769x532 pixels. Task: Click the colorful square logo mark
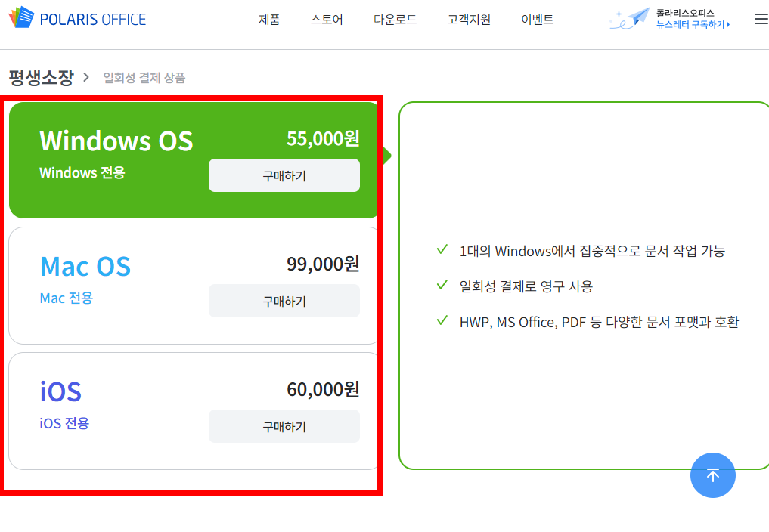click(x=21, y=17)
